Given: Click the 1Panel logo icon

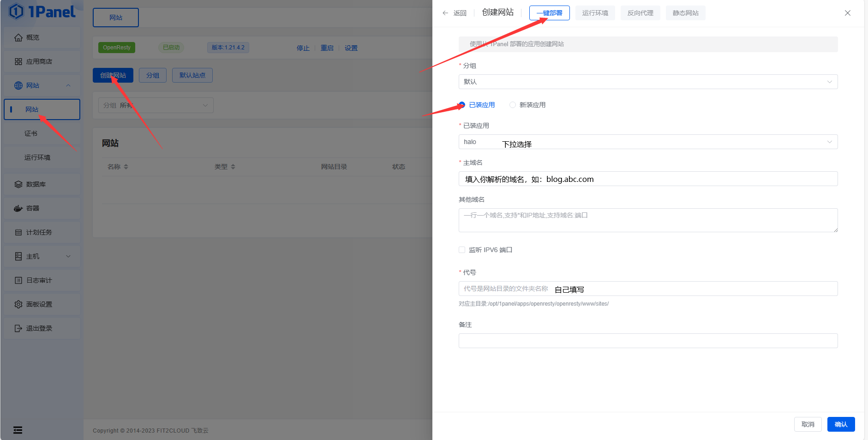Looking at the screenshot, I should [x=16, y=11].
